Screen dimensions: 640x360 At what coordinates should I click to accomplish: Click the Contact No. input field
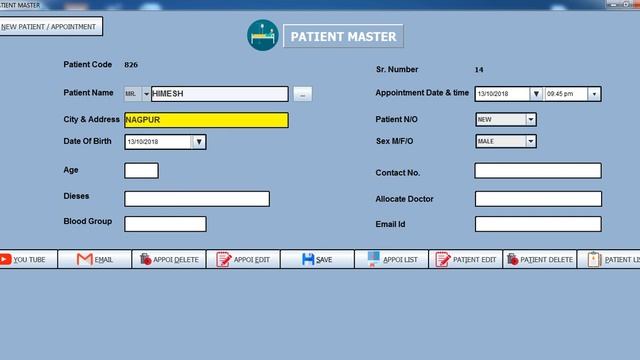(x=538, y=171)
